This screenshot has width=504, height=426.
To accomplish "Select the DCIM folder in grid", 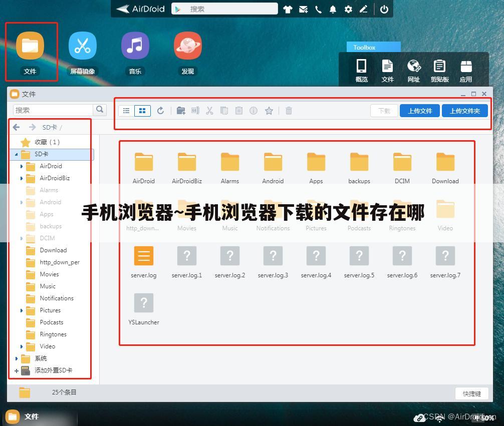I will pyautogui.click(x=402, y=167).
